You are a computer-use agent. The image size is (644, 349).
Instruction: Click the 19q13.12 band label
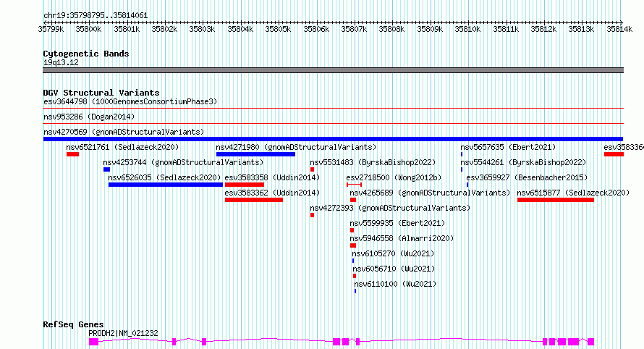61,62
